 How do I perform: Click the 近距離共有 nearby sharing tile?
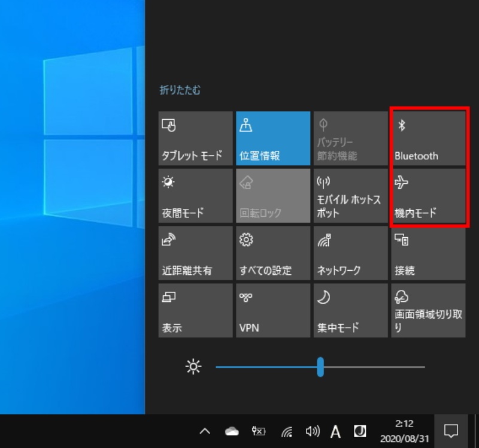point(195,253)
